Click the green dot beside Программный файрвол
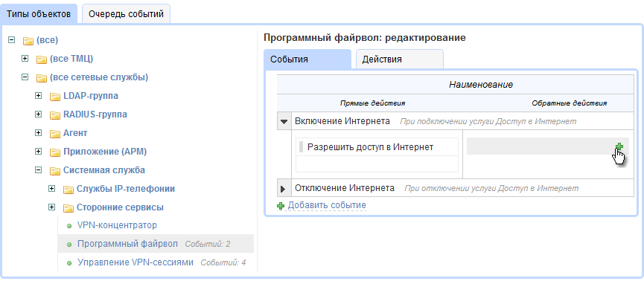The width and height of the screenshot is (644, 281). pos(69,245)
